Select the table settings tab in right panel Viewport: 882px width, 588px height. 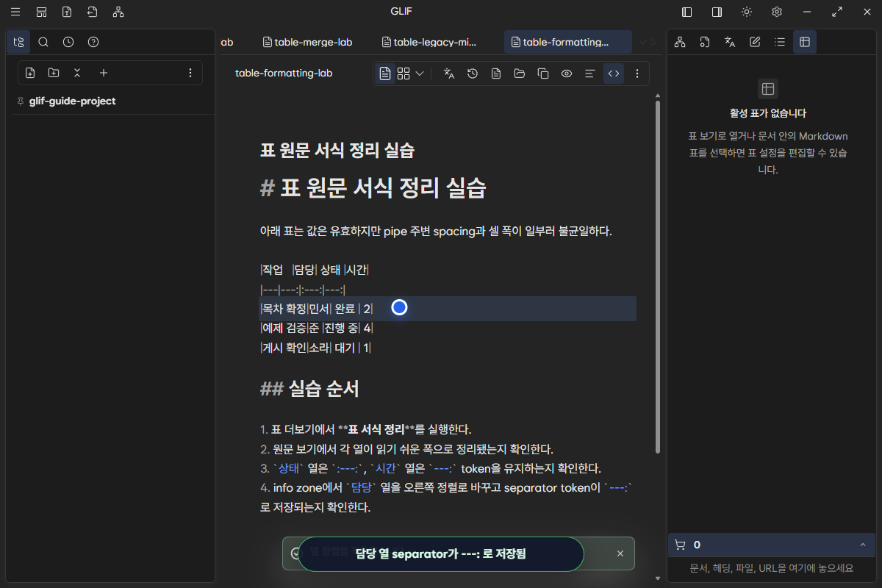coord(805,42)
